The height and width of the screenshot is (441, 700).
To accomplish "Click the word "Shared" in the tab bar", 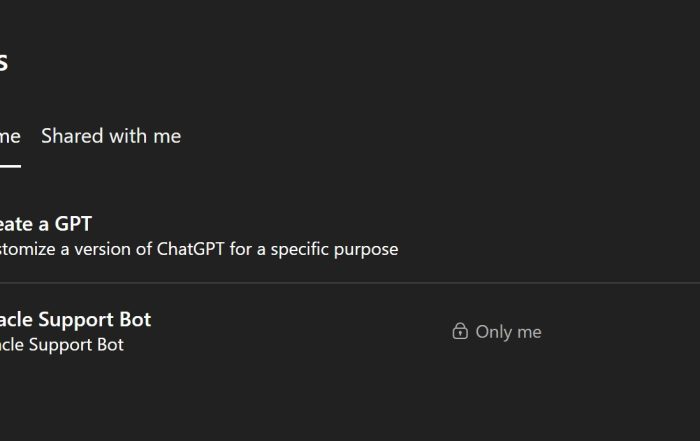I will pyautogui.click(x=71, y=136).
